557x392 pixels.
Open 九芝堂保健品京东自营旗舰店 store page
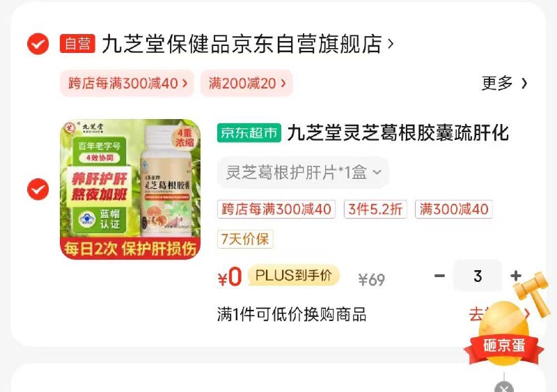[242, 44]
